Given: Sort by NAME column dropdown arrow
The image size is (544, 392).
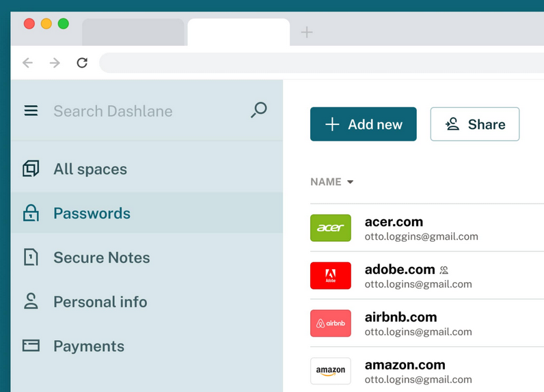Looking at the screenshot, I should coord(351,182).
